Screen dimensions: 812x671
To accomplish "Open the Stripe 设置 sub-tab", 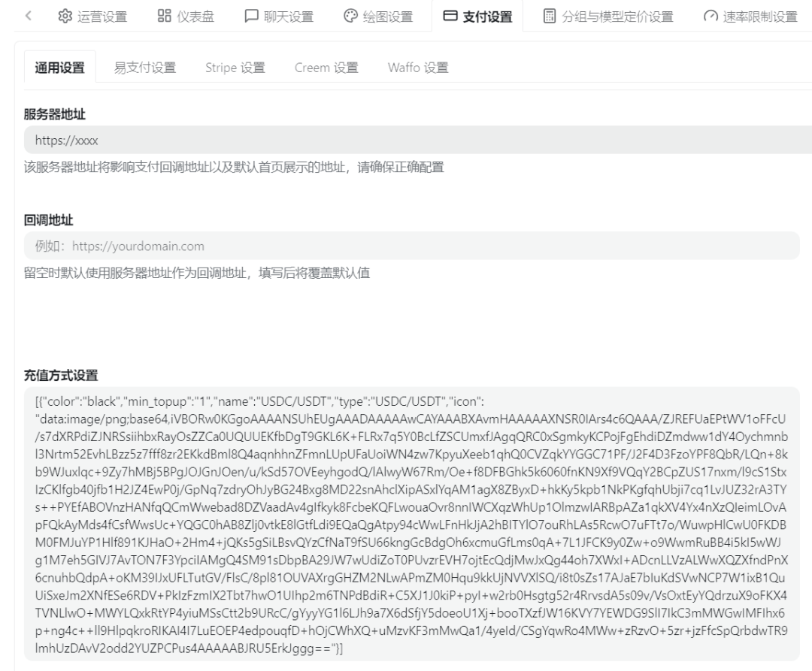I will tap(235, 68).
